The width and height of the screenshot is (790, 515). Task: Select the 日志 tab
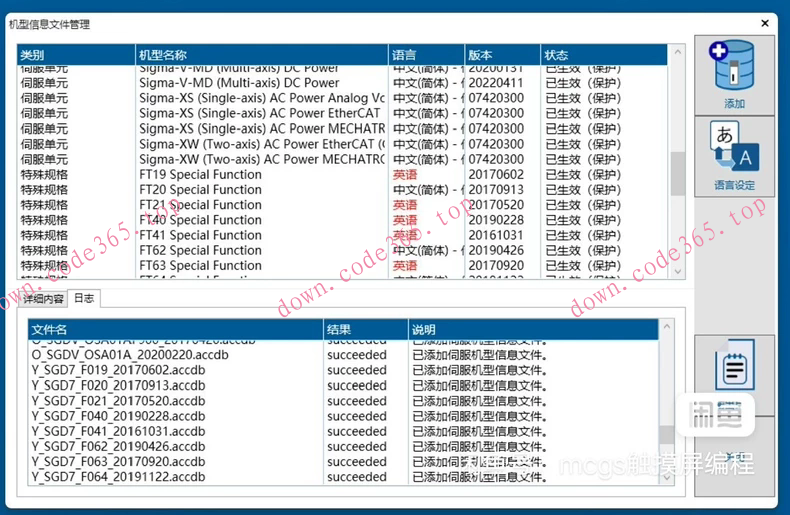coord(84,298)
